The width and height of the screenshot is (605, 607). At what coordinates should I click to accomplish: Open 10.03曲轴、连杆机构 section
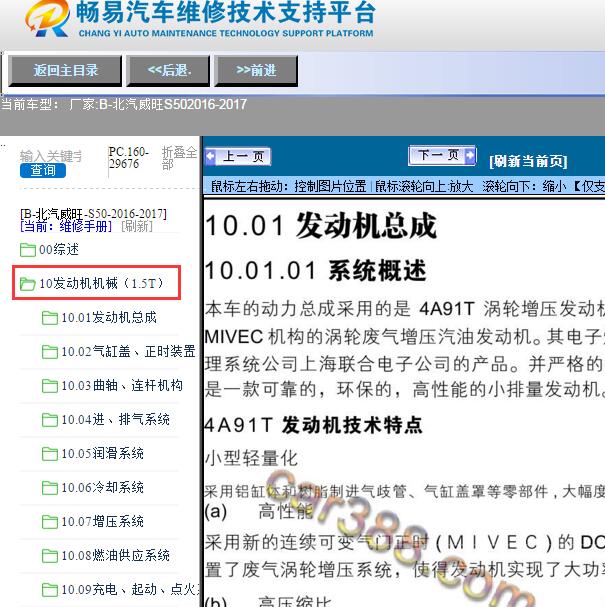[122, 386]
